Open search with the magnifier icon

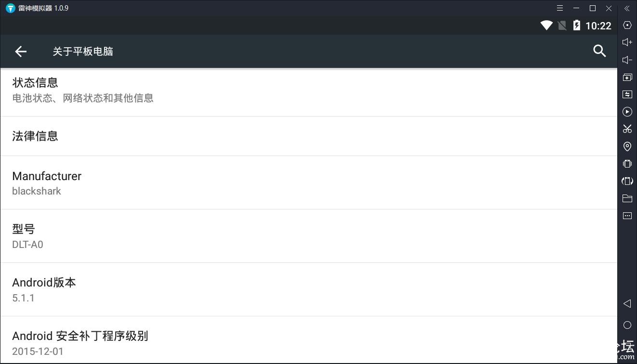pyautogui.click(x=599, y=51)
